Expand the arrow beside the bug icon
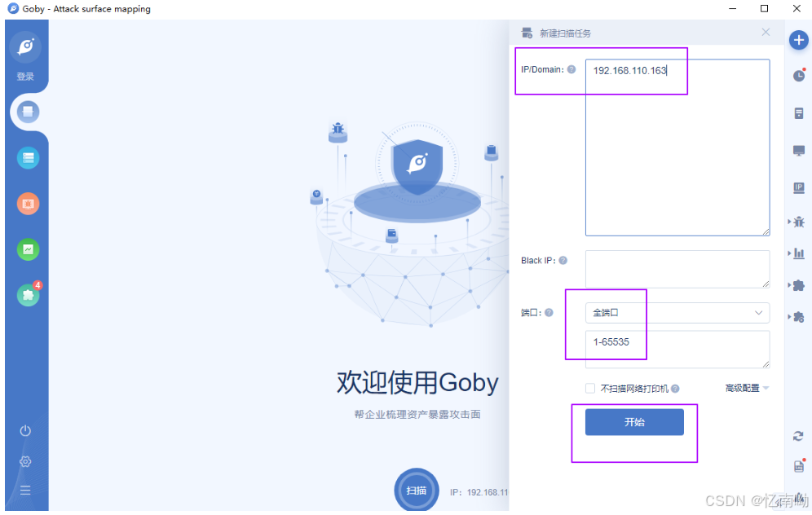 (789, 222)
